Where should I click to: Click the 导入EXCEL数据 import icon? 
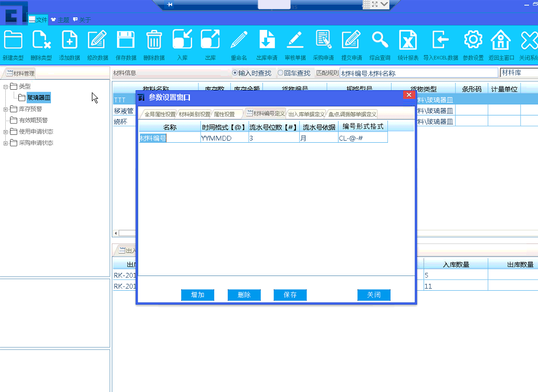click(440, 40)
